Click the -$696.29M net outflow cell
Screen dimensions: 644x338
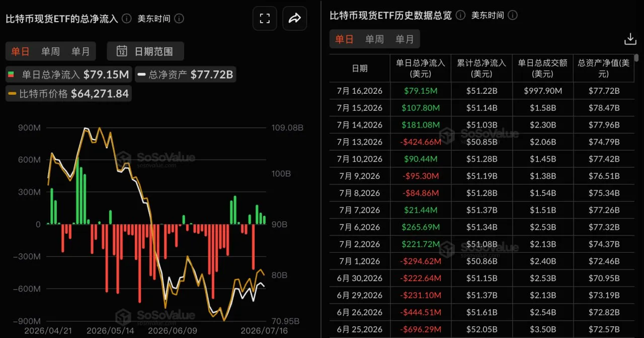421,329
